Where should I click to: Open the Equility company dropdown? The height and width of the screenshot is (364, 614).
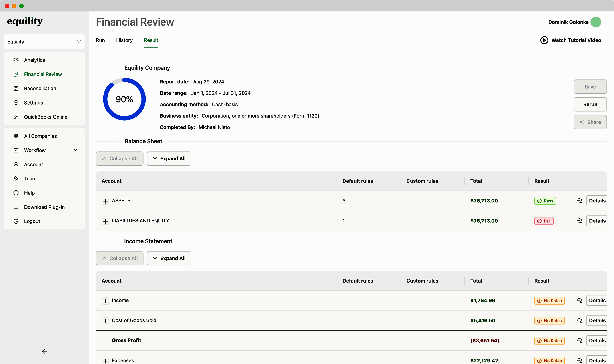point(44,42)
